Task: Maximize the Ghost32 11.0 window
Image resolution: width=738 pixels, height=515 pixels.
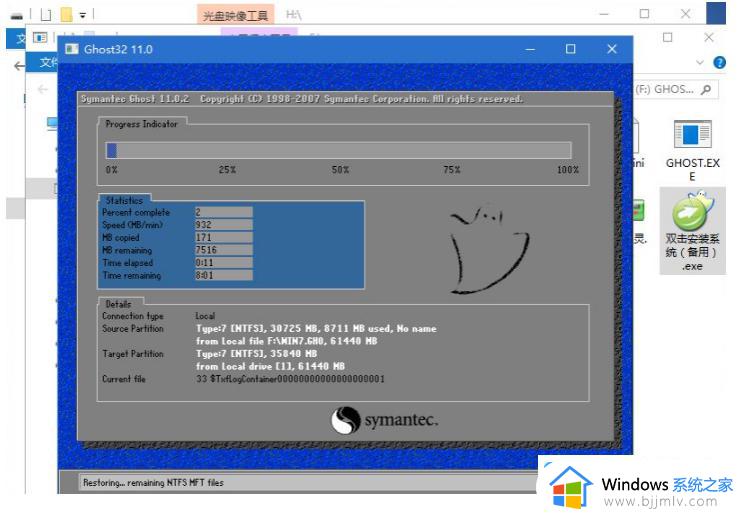Action: 570,49
